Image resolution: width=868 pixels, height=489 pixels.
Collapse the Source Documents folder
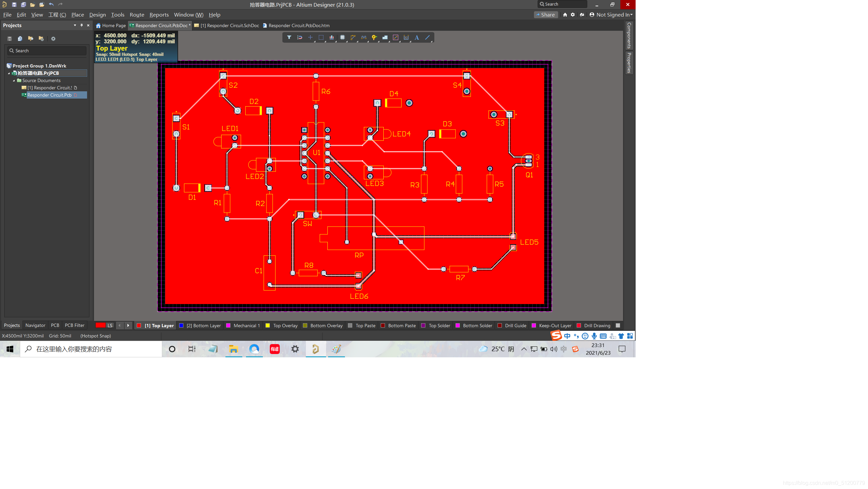click(x=14, y=80)
